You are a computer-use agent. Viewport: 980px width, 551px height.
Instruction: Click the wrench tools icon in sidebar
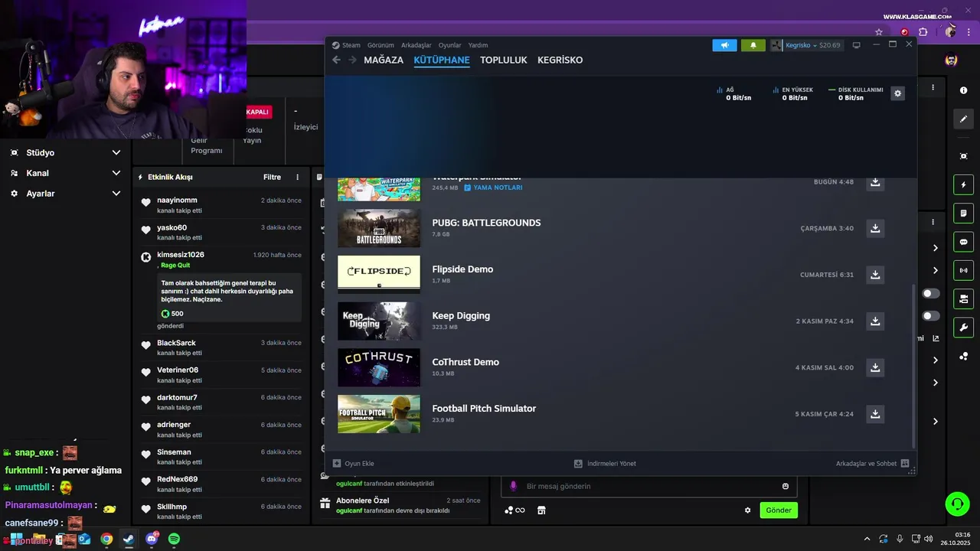(x=963, y=328)
